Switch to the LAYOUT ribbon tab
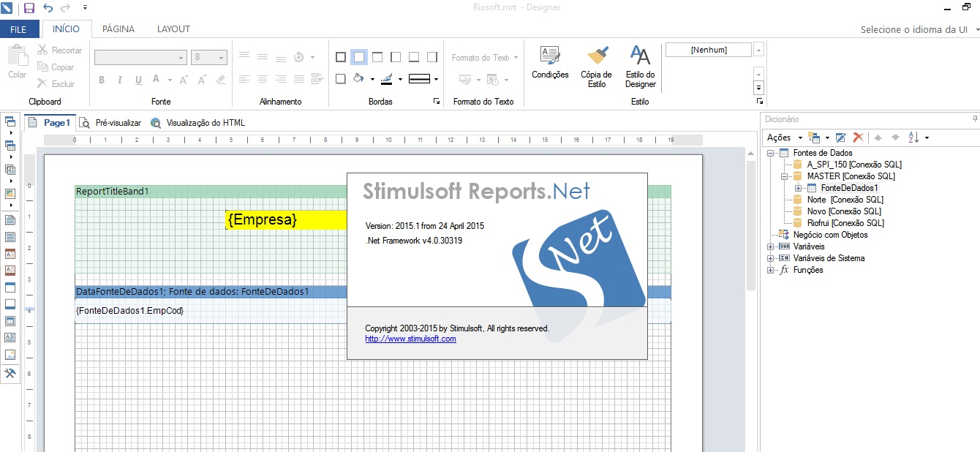Image resolution: width=980 pixels, height=452 pixels. (x=173, y=29)
